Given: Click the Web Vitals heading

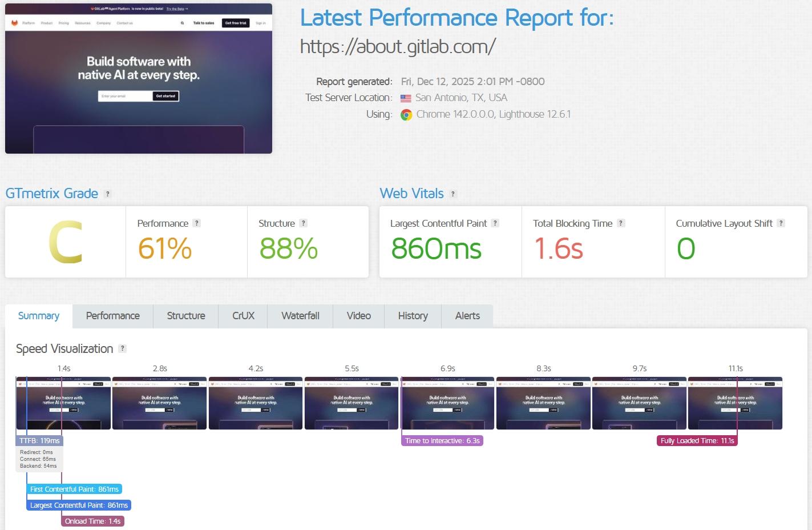Looking at the screenshot, I should 412,194.
